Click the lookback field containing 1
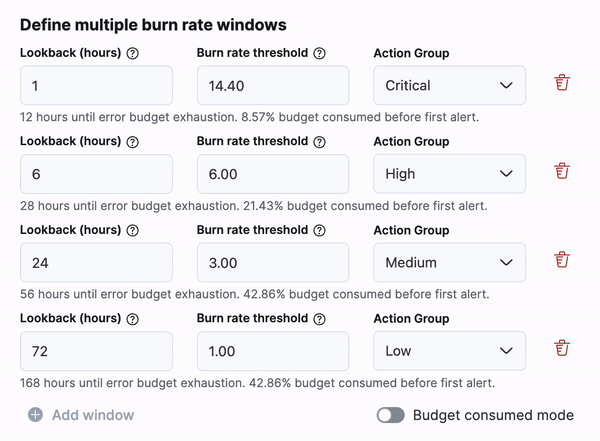Viewport: 600px width, 441px height. click(96, 86)
